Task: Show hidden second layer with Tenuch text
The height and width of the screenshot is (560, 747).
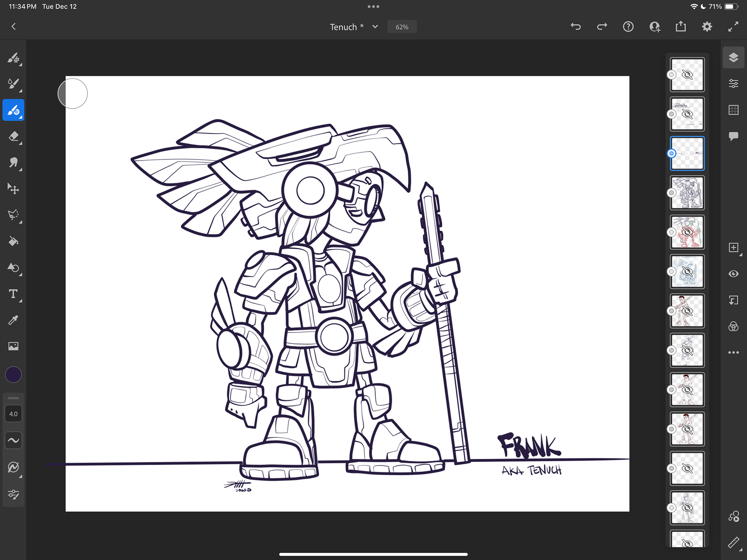Action: [687, 114]
